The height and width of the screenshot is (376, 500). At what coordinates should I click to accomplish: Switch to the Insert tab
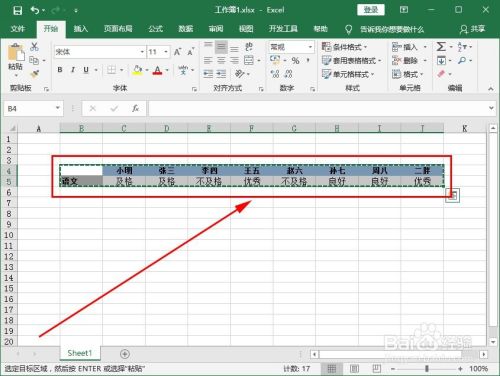81,29
